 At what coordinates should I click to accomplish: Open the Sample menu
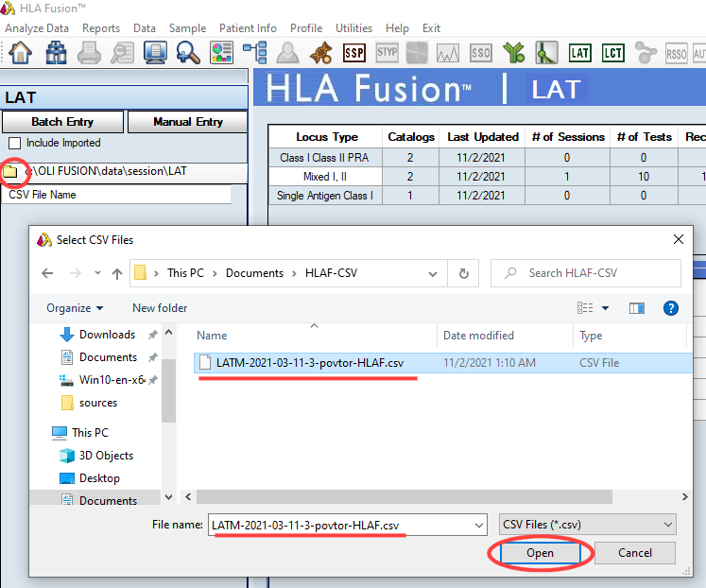187,28
